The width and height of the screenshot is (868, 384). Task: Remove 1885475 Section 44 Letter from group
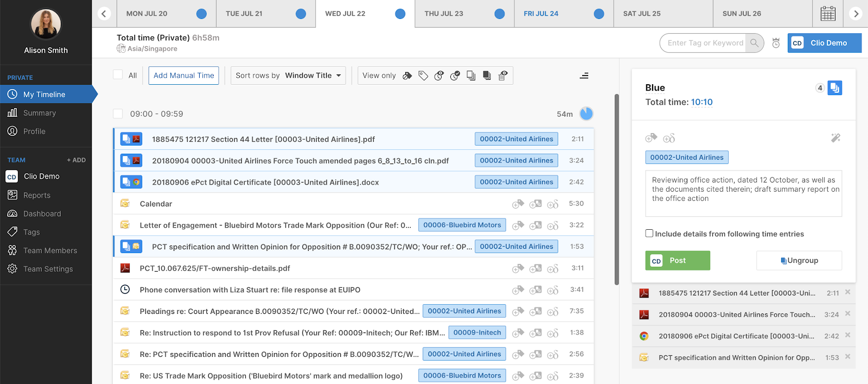coord(847,292)
